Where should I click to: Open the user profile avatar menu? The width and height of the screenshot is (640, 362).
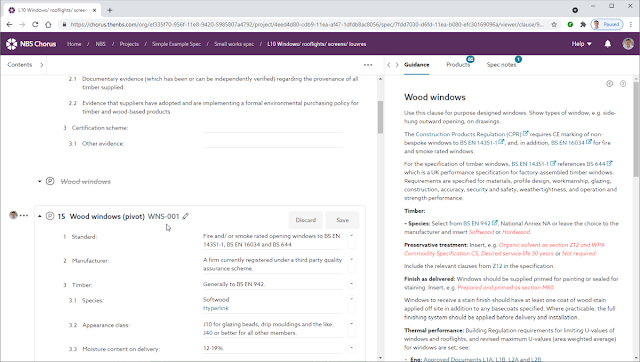628,44
